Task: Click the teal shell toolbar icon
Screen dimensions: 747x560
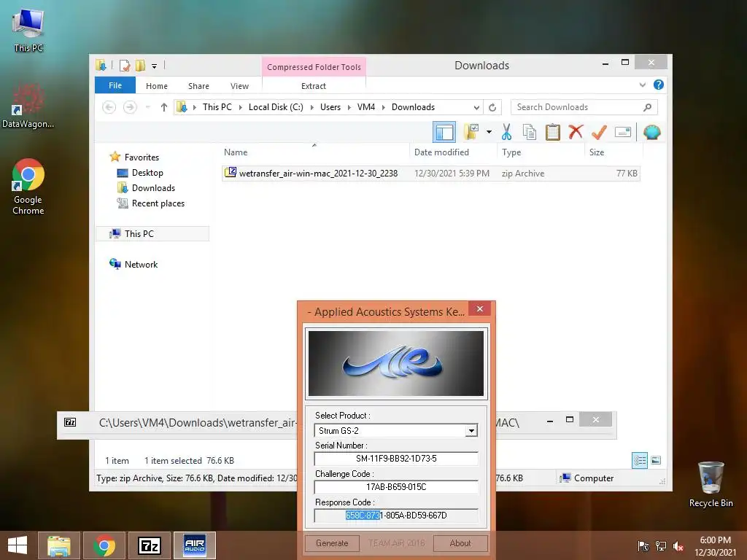Action: (651, 132)
